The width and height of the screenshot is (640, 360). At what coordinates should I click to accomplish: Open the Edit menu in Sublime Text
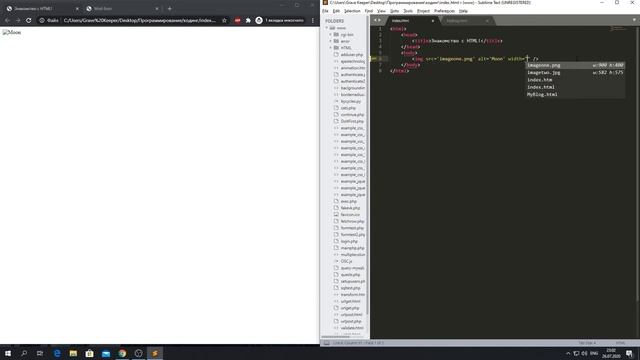[x=336, y=11]
